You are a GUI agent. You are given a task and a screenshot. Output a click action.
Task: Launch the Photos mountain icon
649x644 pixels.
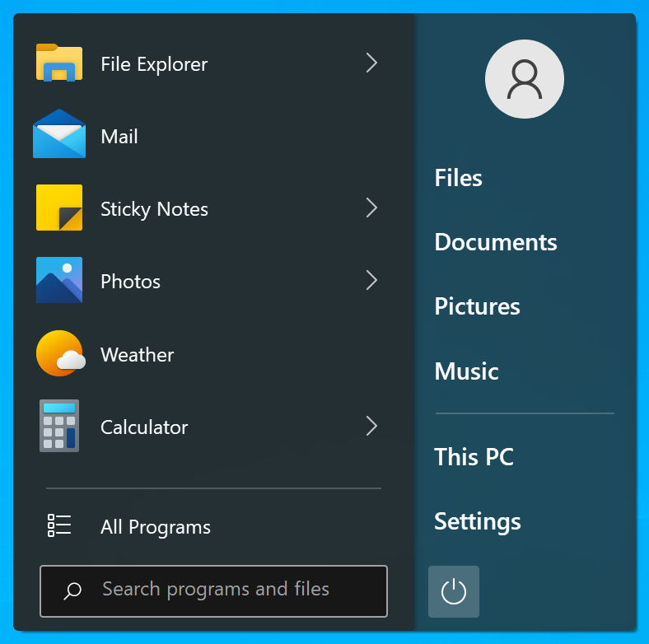click(x=59, y=280)
